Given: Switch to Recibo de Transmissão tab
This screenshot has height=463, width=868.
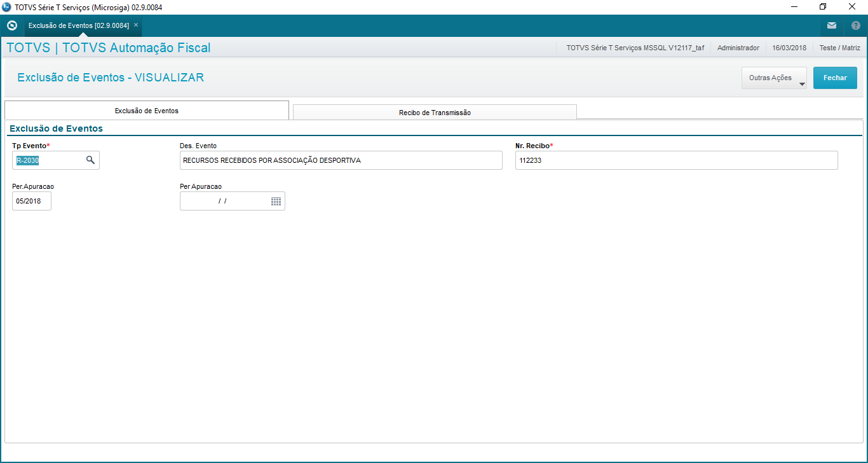Looking at the screenshot, I should [435, 112].
